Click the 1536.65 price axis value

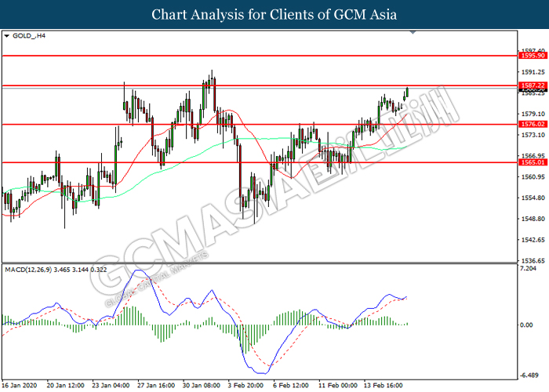coord(533,261)
